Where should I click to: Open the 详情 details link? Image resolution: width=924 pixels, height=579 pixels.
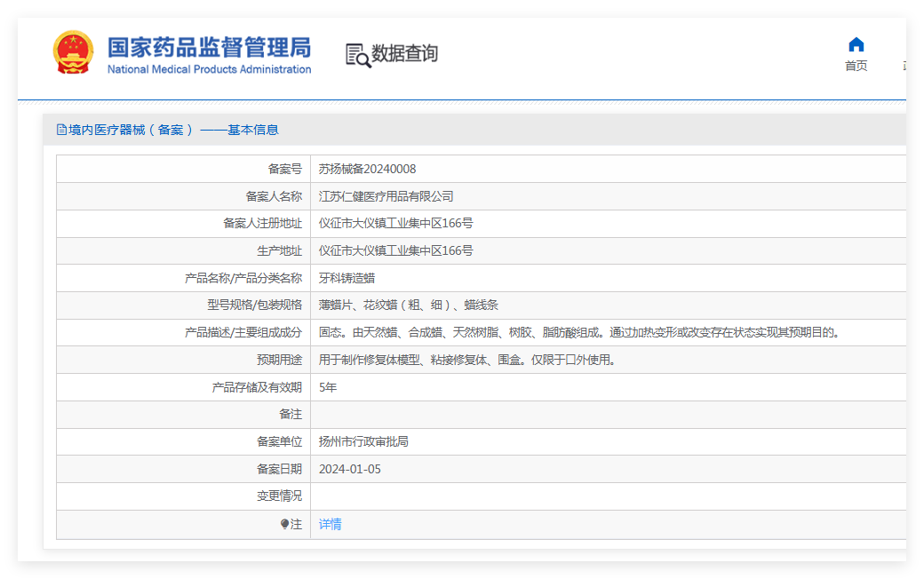click(330, 524)
